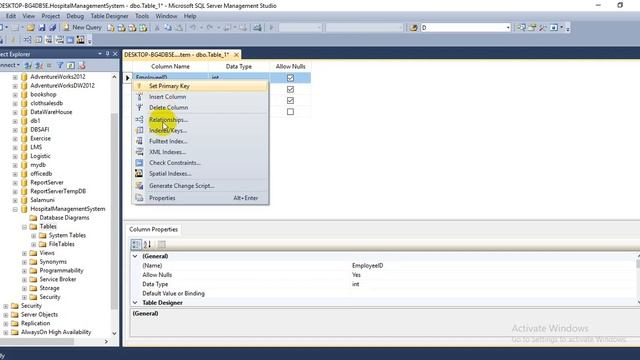640x360 pixels.
Task: Toggle Allow Nulls checkbox in second column row
Action: pyautogui.click(x=290, y=89)
